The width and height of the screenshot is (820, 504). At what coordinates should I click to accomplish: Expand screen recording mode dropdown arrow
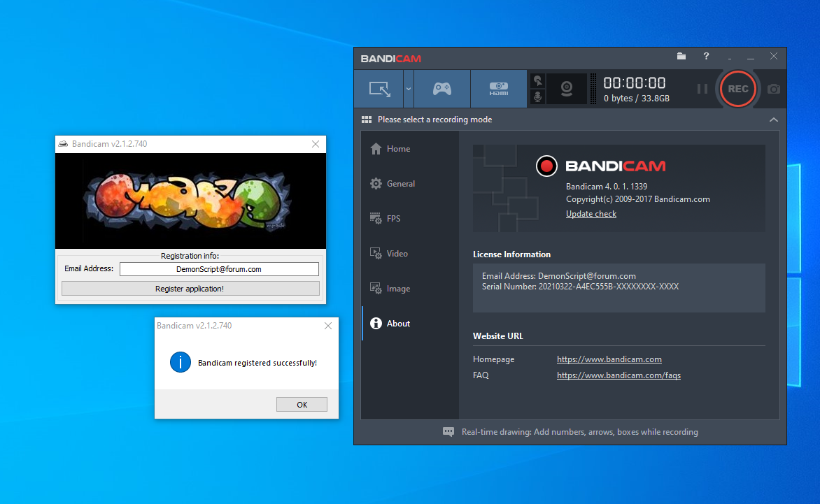point(409,89)
